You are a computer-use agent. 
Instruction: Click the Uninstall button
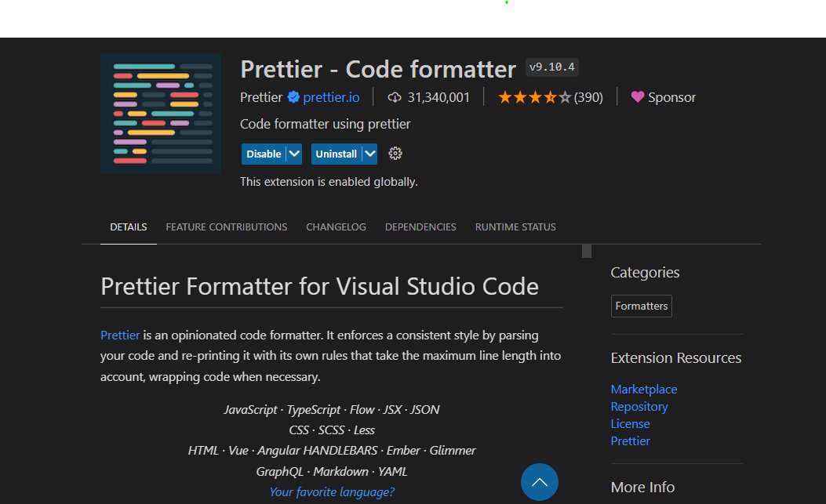click(337, 154)
